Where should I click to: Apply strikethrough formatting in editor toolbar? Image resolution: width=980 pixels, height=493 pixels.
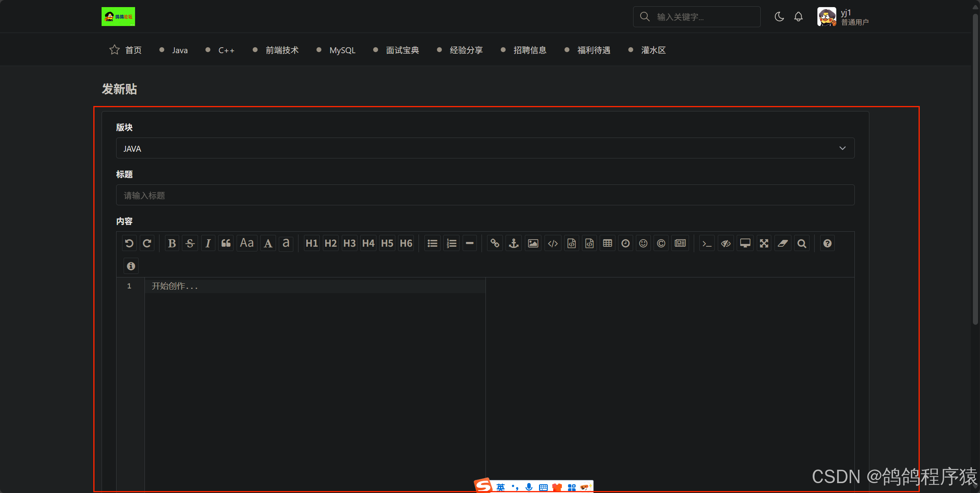tap(190, 243)
